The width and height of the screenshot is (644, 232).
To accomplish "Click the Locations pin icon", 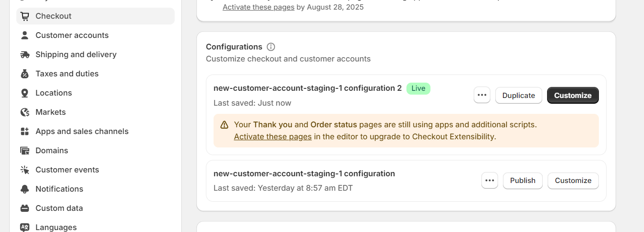I will coord(25,93).
